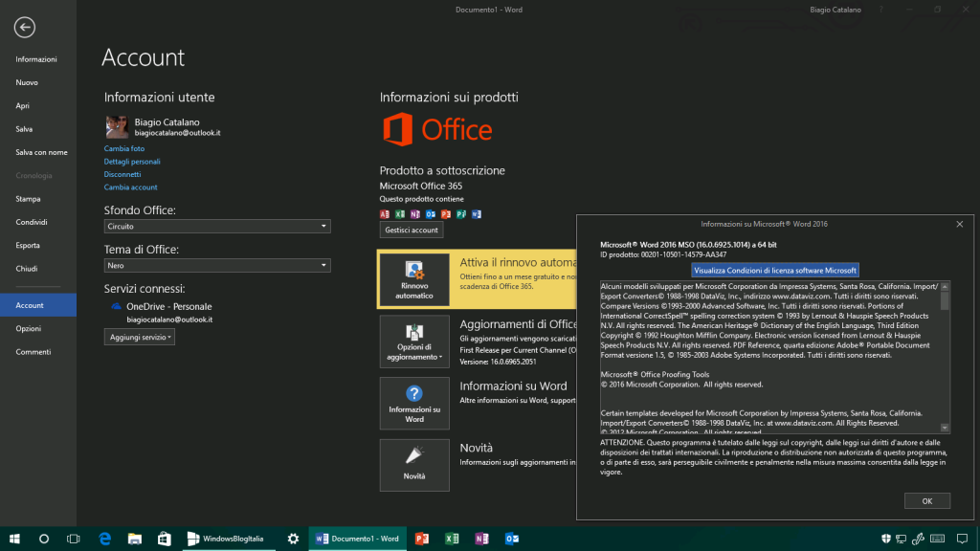Open File Explorer from the taskbar
This screenshot has height=551, width=980.
134,539
